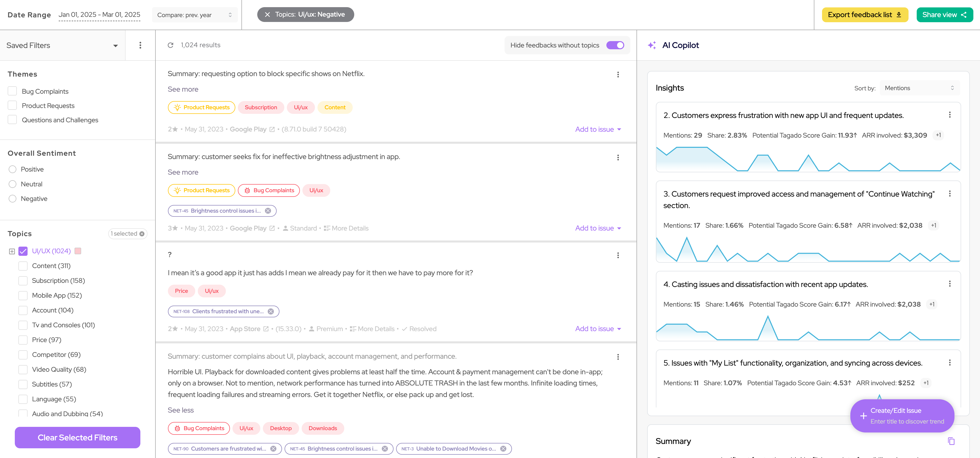Image resolution: width=980 pixels, height=458 pixels.
Task: Remove NET-90 issue tag
Action: coord(273,449)
